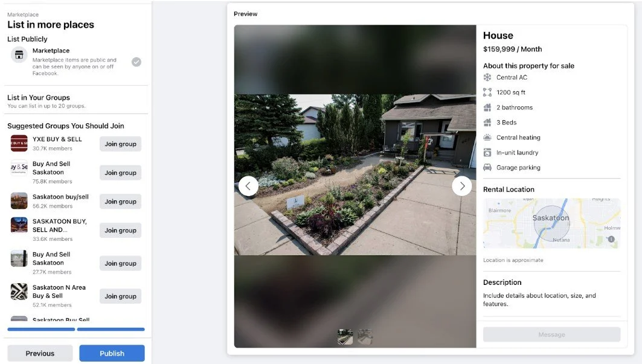Toggle the Marketplace checkmark circle
Image resolution: width=642 pixels, height=364 pixels.
coord(136,62)
